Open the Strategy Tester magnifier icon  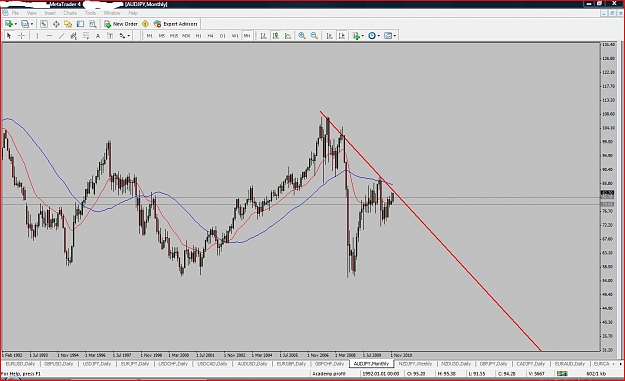92,24
